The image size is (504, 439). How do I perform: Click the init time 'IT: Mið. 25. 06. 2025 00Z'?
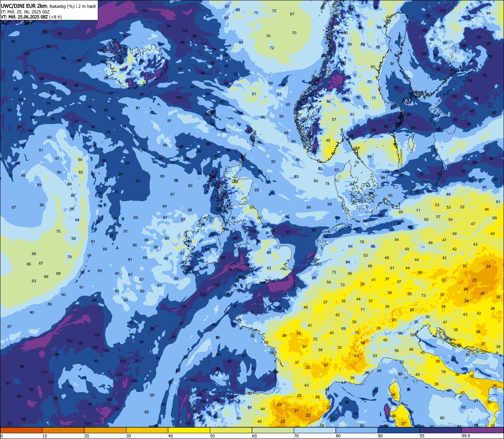pyautogui.click(x=25, y=11)
